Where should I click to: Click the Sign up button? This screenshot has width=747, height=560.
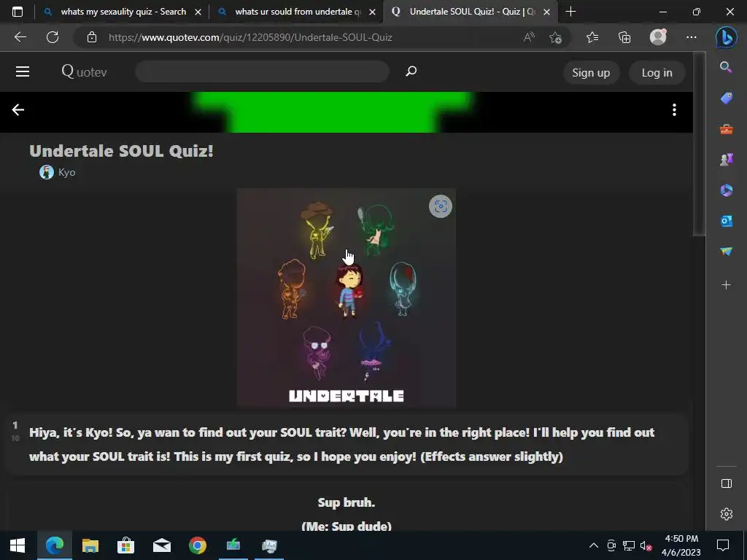[x=591, y=72]
